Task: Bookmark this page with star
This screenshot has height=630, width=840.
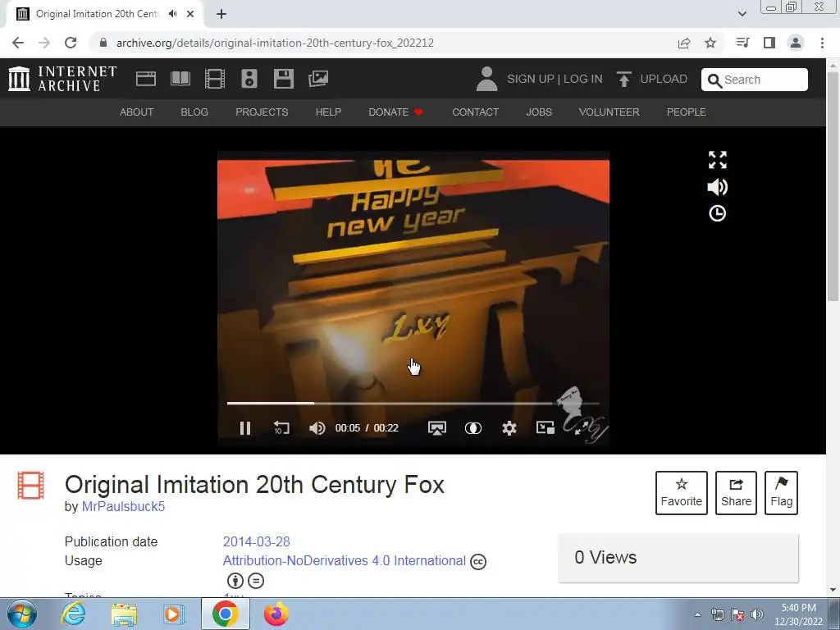Action: 710,43
